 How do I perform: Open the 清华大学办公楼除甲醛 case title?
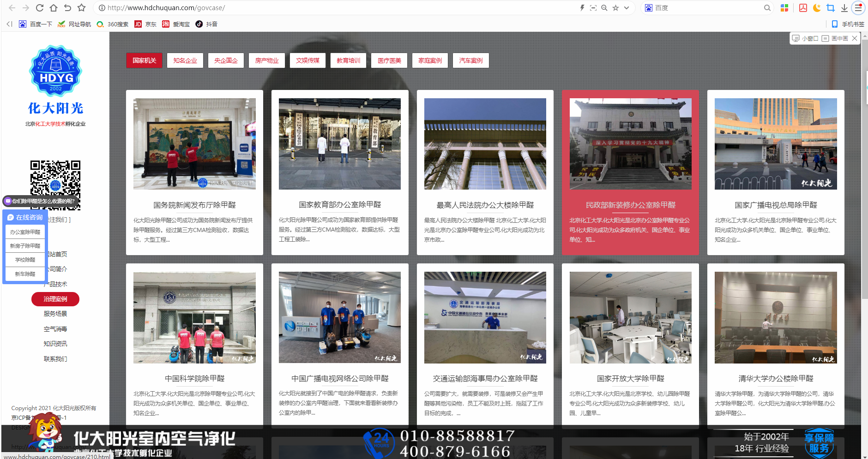(x=776, y=378)
